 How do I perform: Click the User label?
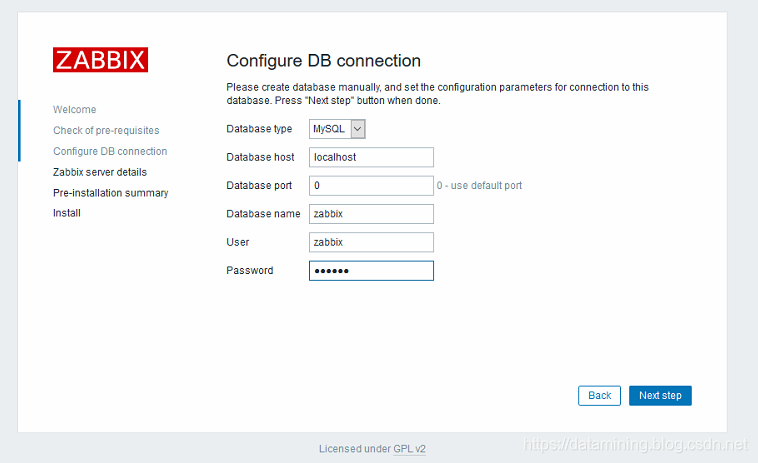[x=238, y=242]
